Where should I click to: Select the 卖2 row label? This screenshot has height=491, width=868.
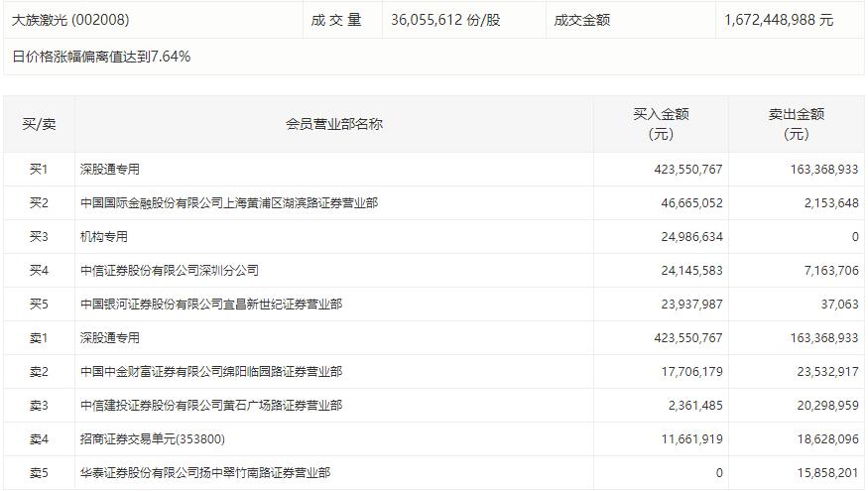pos(39,372)
